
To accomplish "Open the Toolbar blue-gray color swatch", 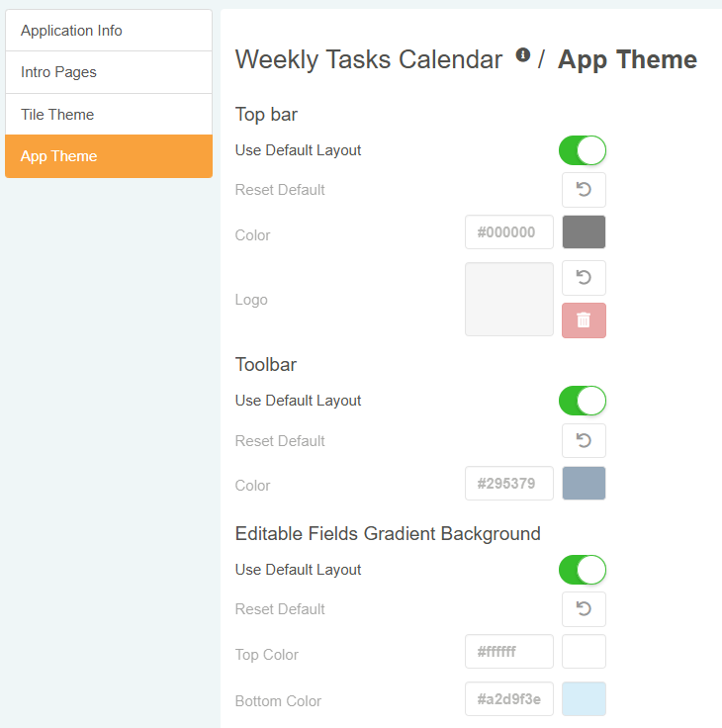I will (x=584, y=484).
